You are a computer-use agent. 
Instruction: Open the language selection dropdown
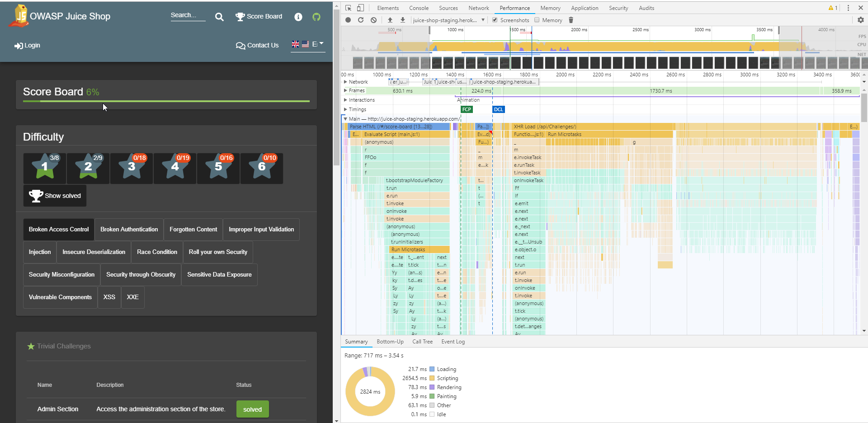point(308,44)
